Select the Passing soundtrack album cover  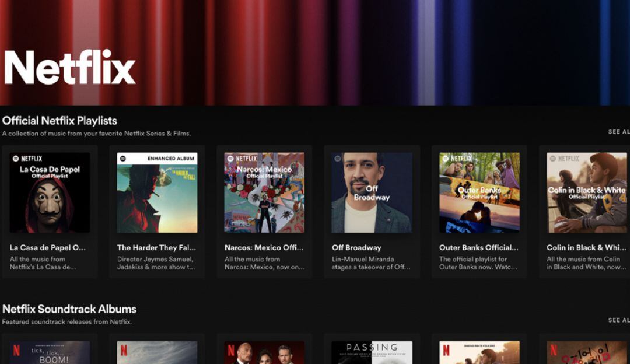(371, 349)
